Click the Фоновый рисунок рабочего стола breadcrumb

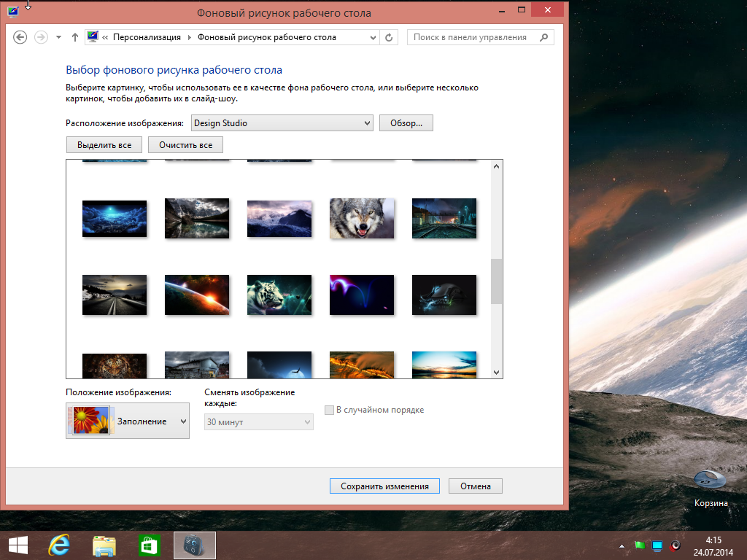pyautogui.click(x=267, y=37)
